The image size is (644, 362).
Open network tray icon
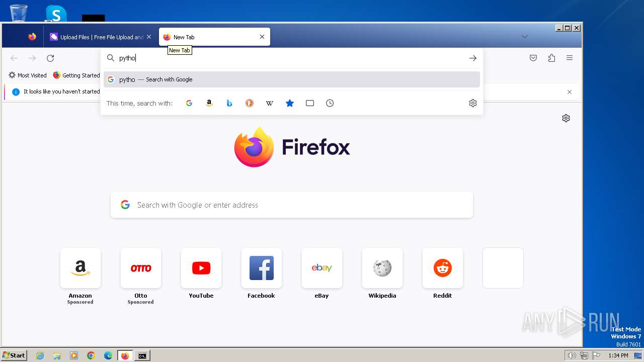(x=584, y=355)
